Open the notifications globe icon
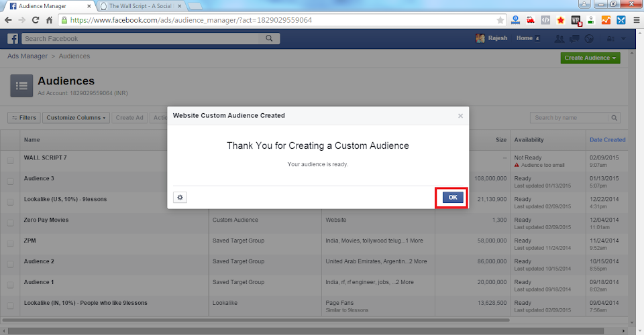 (589, 39)
